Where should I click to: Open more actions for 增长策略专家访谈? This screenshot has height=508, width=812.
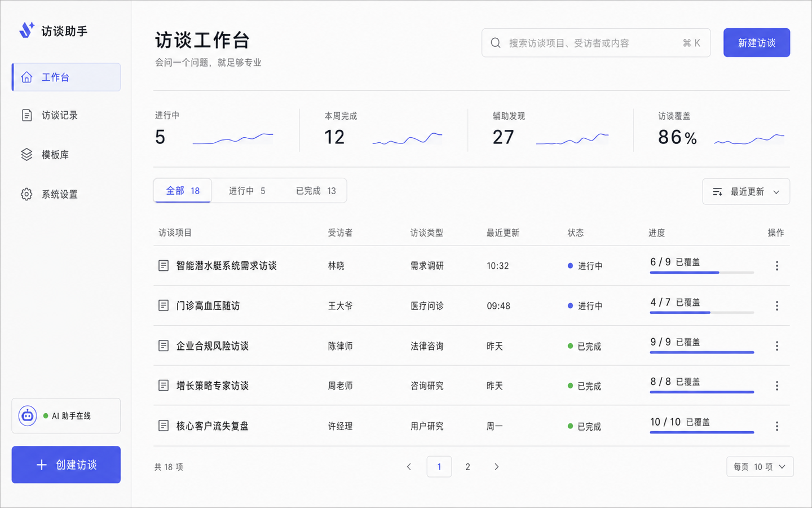click(776, 386)
